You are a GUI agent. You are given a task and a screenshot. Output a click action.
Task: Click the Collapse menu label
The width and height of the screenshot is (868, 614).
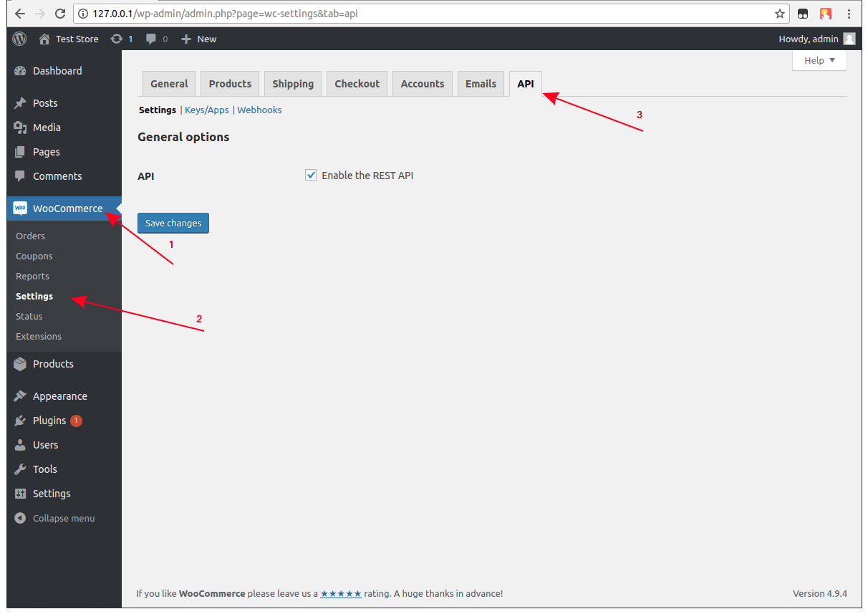[64, 518]
